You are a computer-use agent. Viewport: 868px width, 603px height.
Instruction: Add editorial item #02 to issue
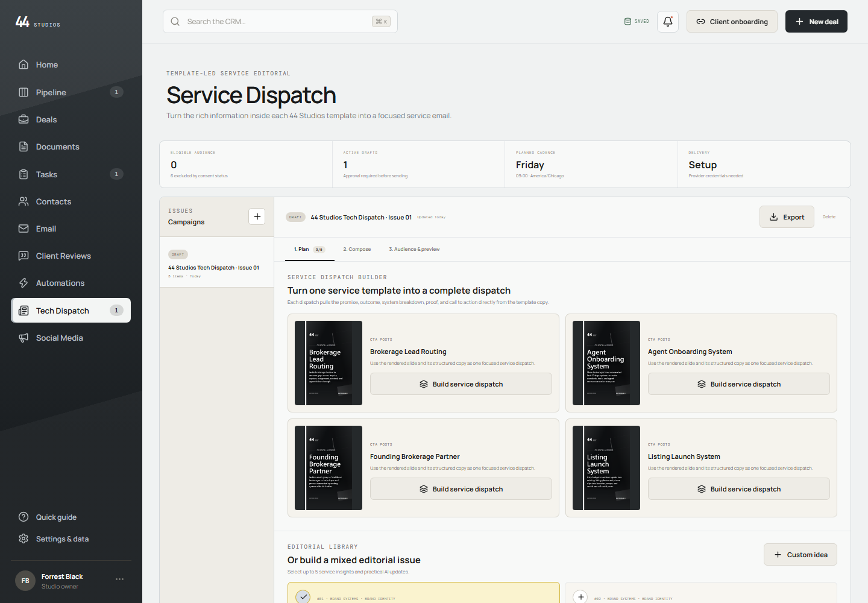click(580, 596)
